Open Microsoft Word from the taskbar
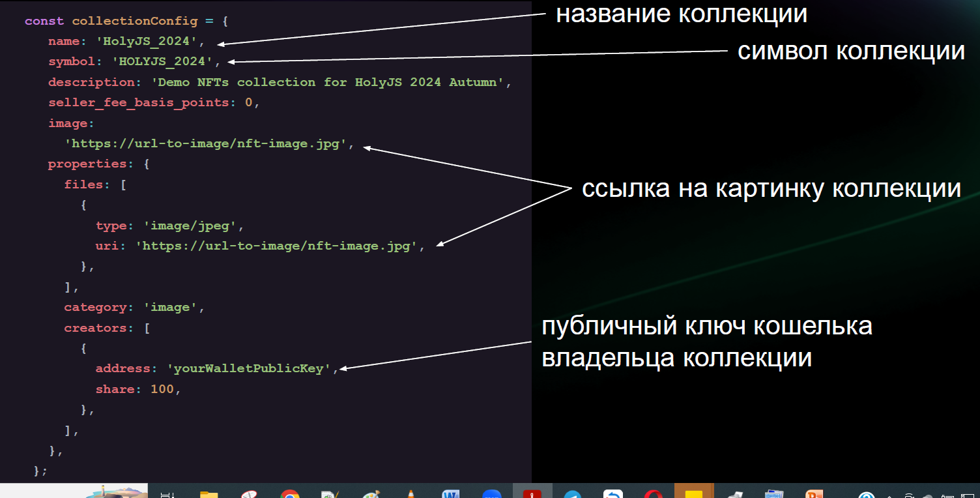This screenshot has height=498, width=980. point(452,491)
